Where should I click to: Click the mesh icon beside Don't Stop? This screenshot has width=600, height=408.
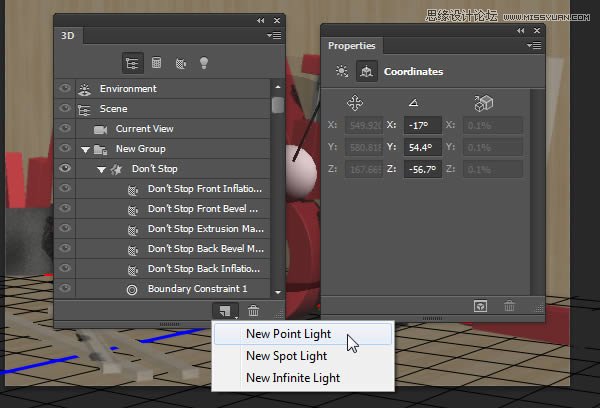pos(116,169)
